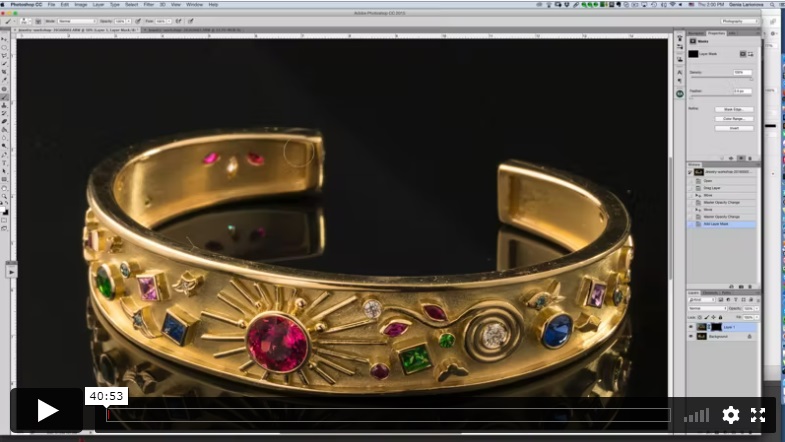Open layer blend mode Normal dropdown
Image resolution: width=785 pixels, height=442 pixels.
coord(708,308)
